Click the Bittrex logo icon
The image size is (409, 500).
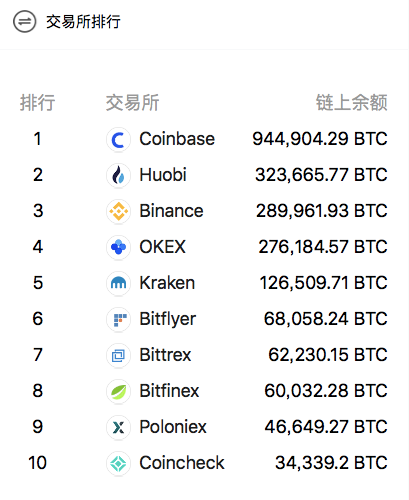[118, 355]
